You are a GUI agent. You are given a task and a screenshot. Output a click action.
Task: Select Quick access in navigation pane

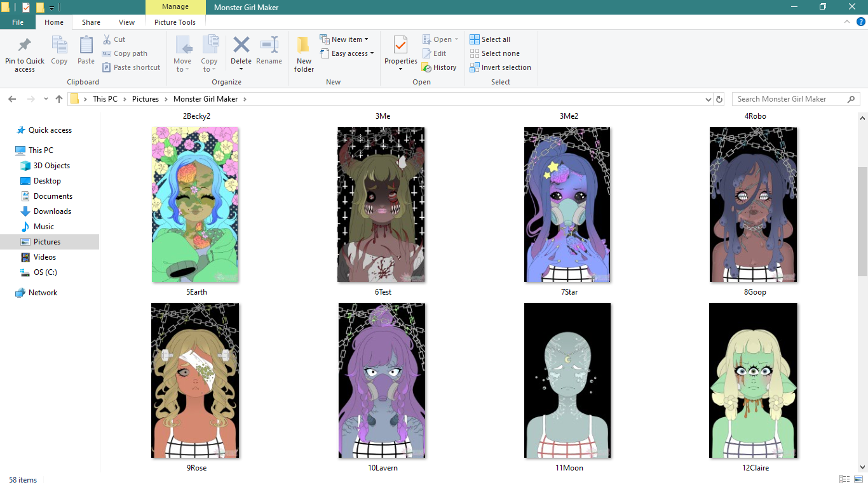tap(50, 130)
